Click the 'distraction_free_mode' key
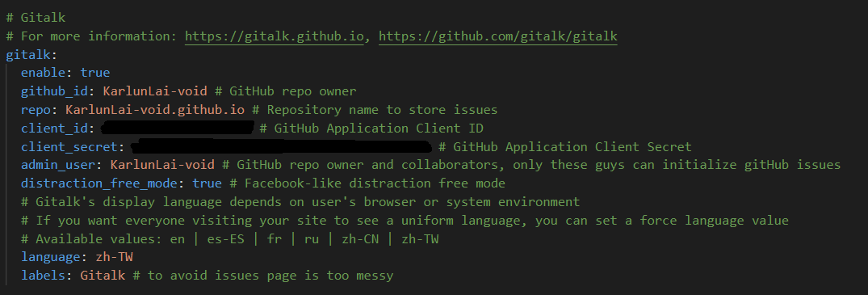868x295 pixels. (x=99, y=183)
